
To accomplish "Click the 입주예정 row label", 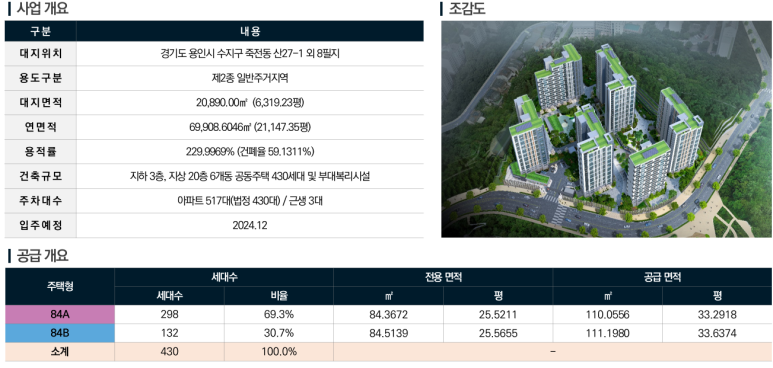I will tap(40, 225).
